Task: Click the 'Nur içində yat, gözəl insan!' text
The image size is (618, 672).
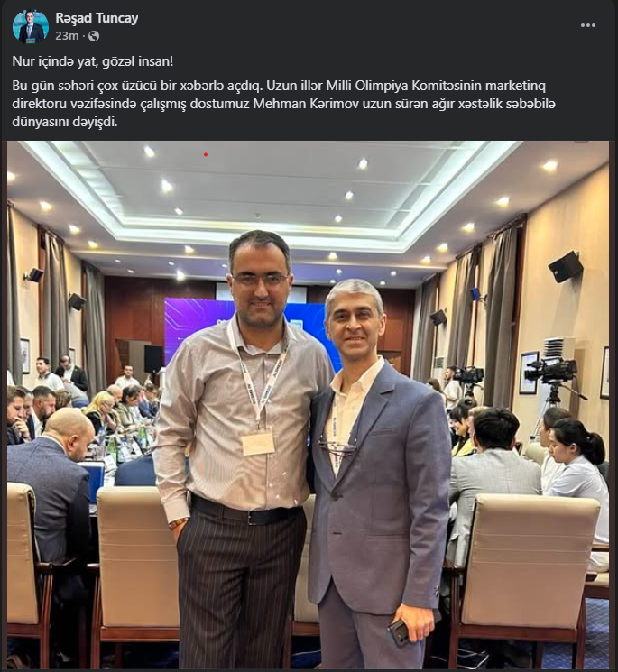Action: (93, 61)
